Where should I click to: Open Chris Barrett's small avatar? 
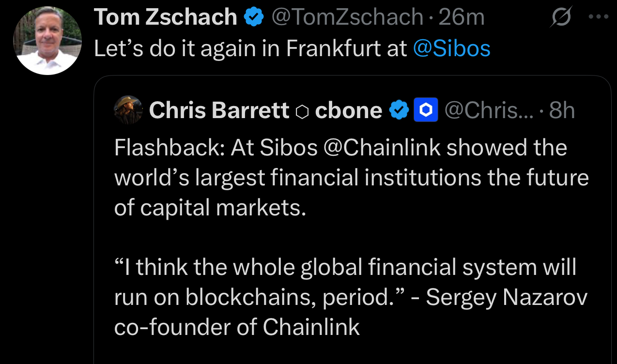(x=128, y=110)
